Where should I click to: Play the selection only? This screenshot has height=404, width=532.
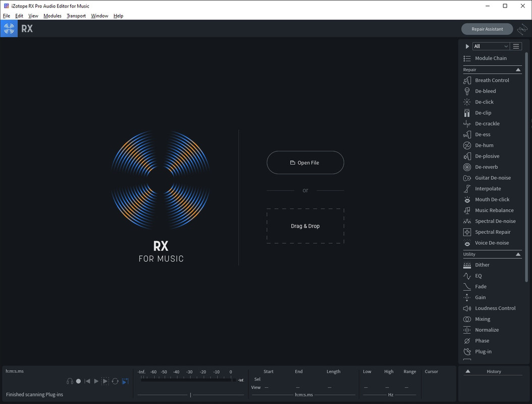pyautogui.click(x=105, y=381)
